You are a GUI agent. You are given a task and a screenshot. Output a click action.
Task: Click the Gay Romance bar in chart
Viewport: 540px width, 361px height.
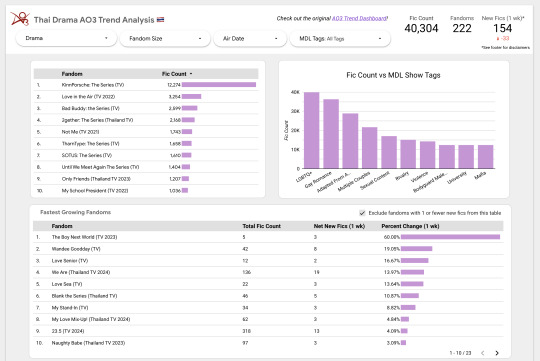(331, 134)
